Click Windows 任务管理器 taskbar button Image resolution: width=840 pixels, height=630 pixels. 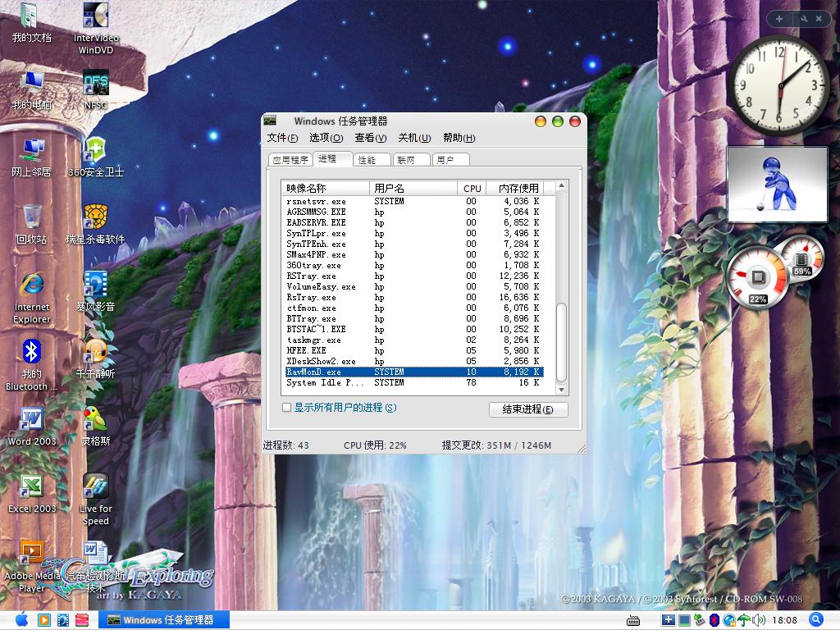click(x=164, y=620)
